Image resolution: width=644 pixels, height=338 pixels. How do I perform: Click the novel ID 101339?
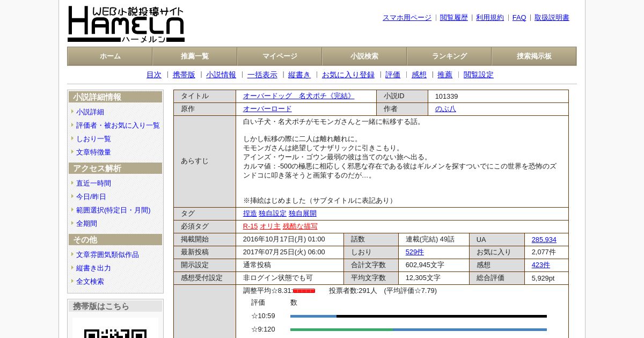pyautogui.click(x=447, y=97)
